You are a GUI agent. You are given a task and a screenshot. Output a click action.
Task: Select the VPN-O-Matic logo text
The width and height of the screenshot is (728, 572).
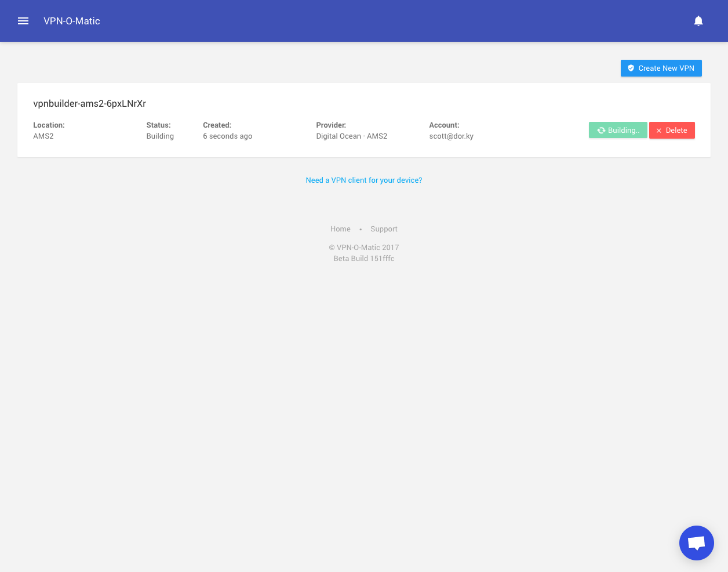coord(71,21)
